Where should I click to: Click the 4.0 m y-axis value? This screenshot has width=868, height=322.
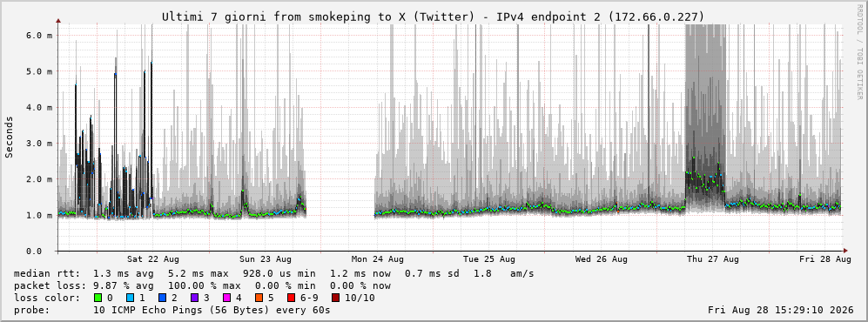tap(40, 107)
